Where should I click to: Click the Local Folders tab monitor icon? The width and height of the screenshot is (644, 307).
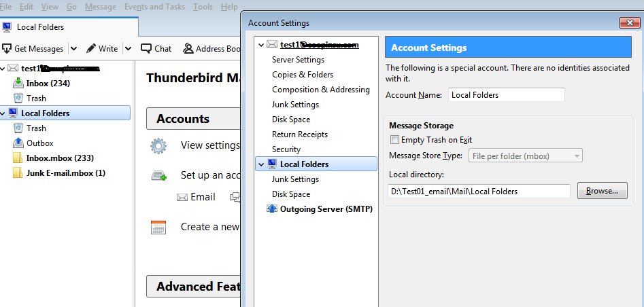7,27
